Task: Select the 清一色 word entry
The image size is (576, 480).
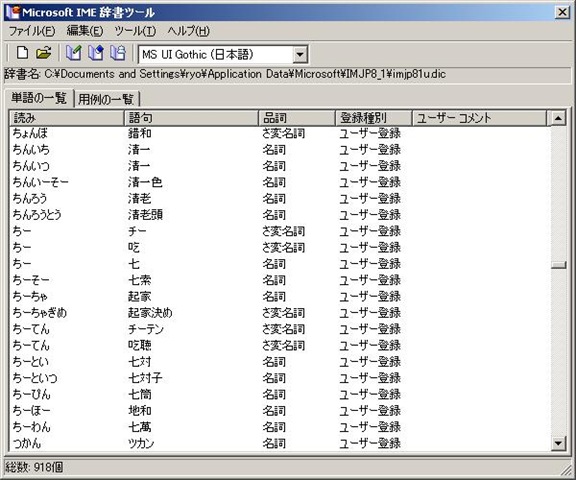Action: (145, 182)
